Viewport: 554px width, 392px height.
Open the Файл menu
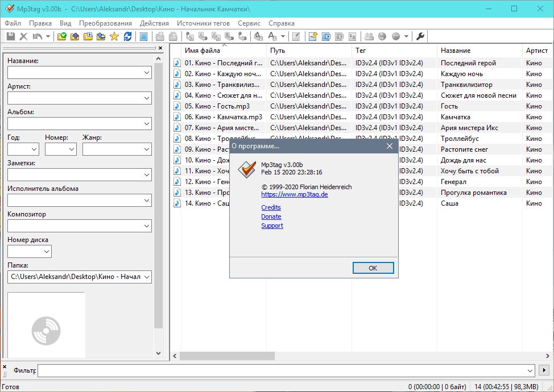pos(13,23)
